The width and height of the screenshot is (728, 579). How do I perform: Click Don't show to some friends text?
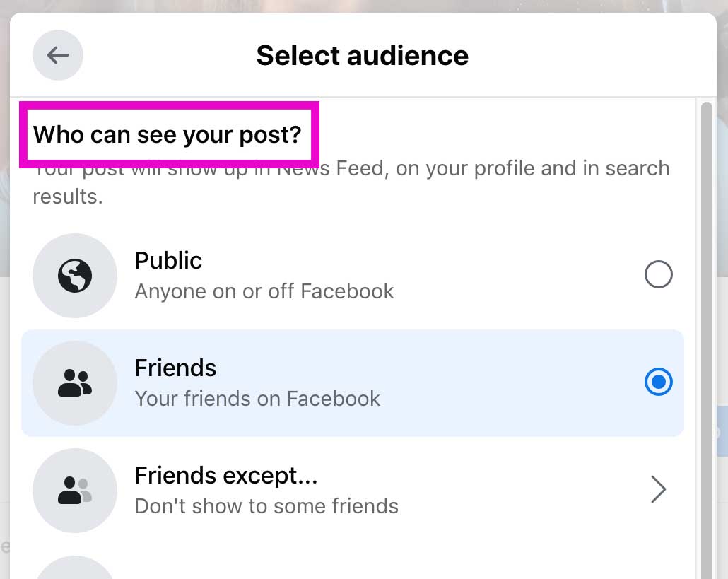(266, 506)
